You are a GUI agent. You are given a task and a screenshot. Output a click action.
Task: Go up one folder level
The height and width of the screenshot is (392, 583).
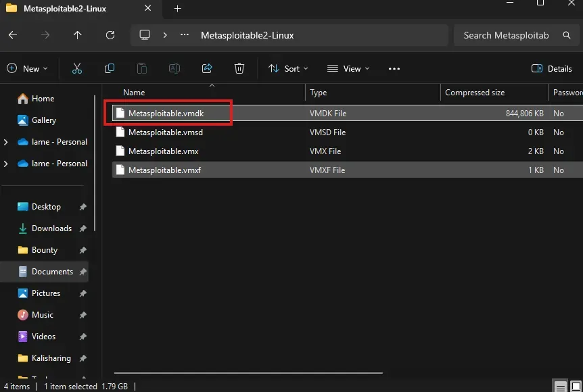(x=77, y=35)
